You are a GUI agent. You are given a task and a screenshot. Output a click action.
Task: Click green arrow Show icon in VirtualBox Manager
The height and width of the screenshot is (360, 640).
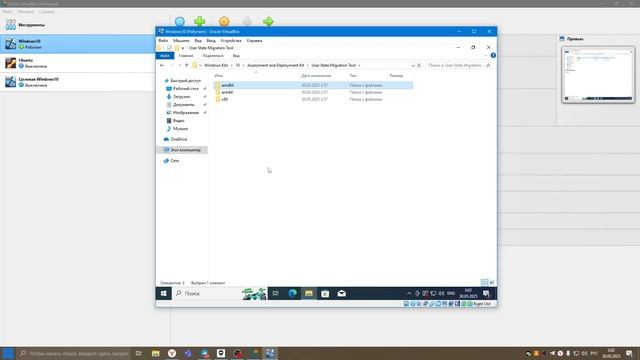[x=268, y=21]
